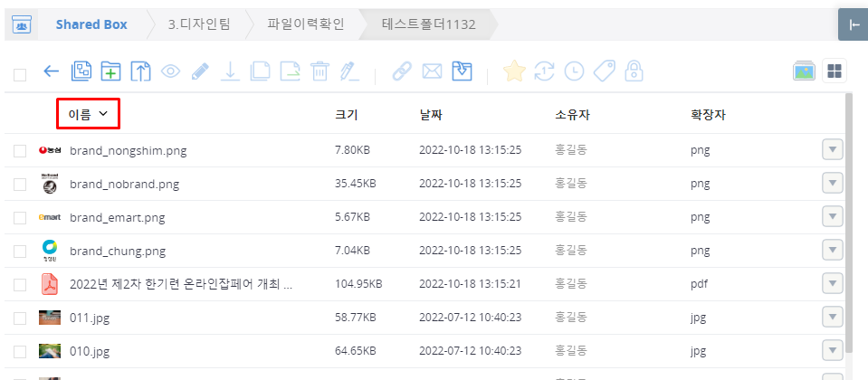The image size is (868, 380).
Task: Open row menu arrow for brand_chung.png
Action: click(833, 250)
